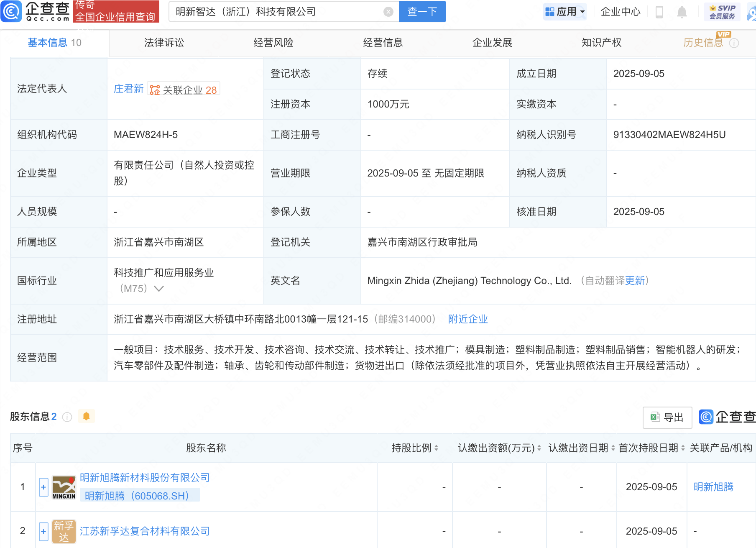Expand shareholder row 1 plus button
This screenshot has height=548, width=756.
tap(43, 487)
